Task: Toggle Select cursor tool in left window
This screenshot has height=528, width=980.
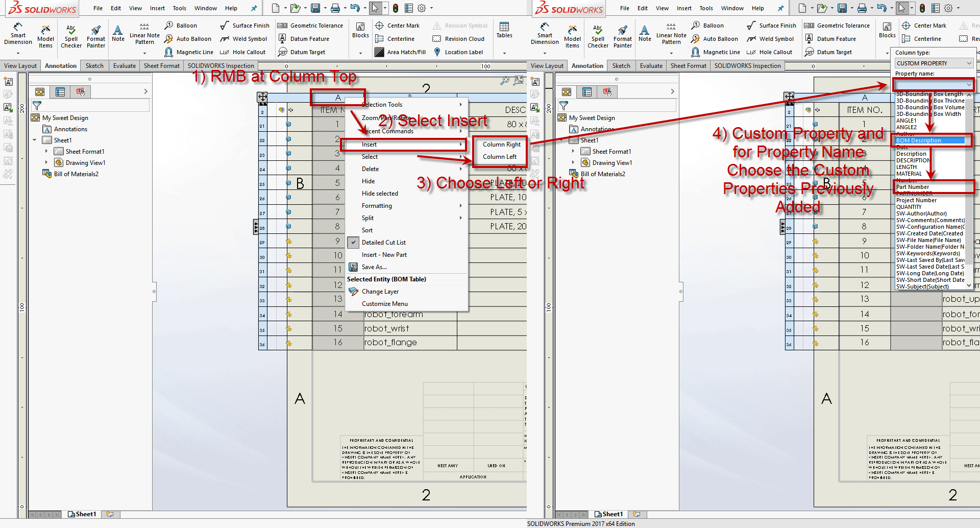Action: [375, 8]
